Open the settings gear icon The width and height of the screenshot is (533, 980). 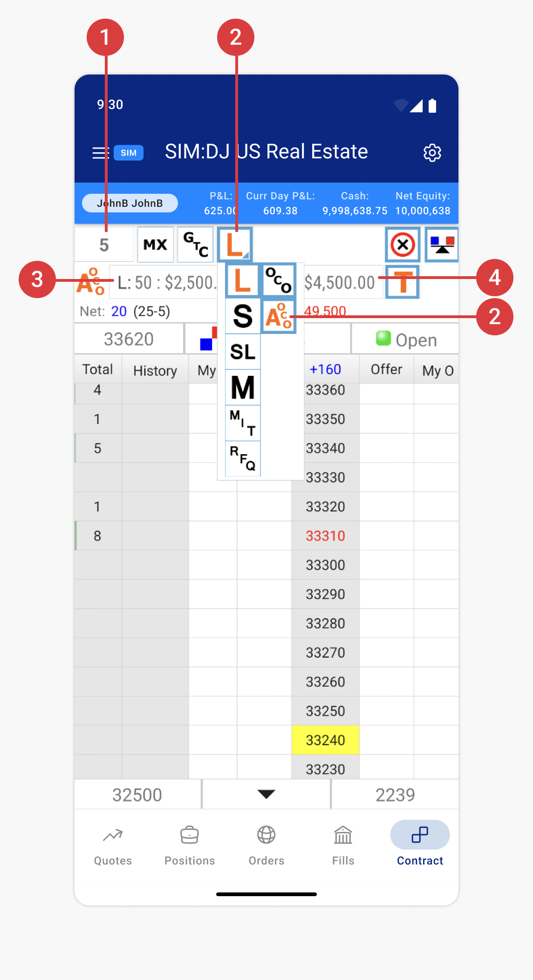coord(432,153)
